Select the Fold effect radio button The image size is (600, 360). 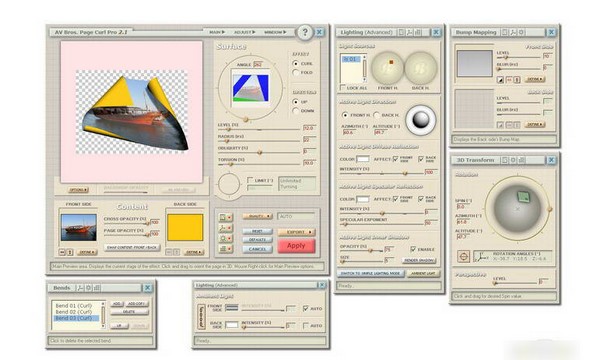[x=295, y=72]
